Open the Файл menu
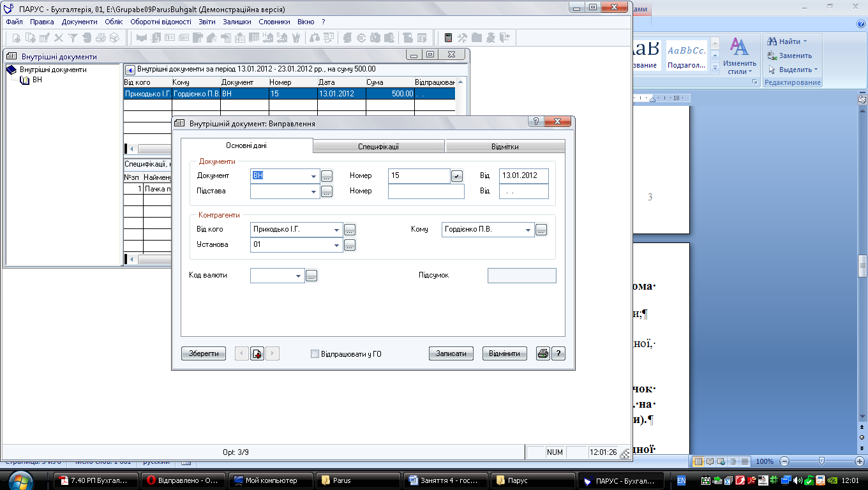The image size is (868, 490). click(14, 22)
